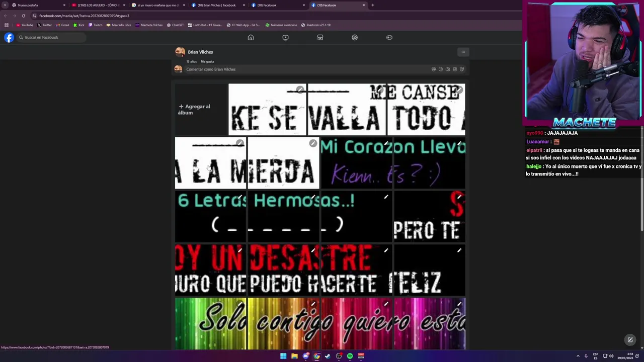Viewport: 644px width, 362px height.
Task: Open the 'KE SE' photo thumbnail
Action: (x=267, y=110)
